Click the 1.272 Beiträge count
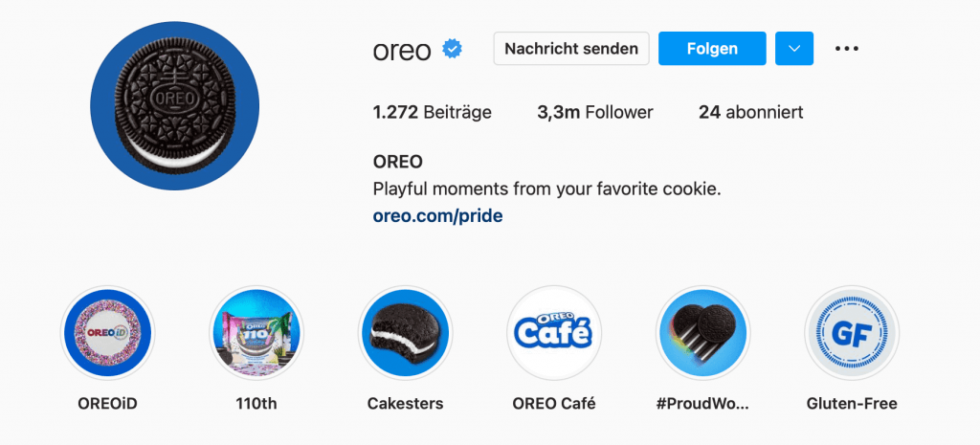 coord(432,112)
